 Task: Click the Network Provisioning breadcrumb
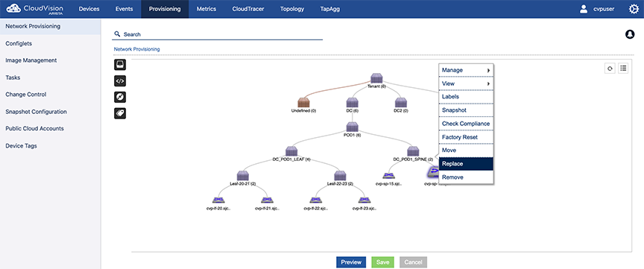pos(136,49)
